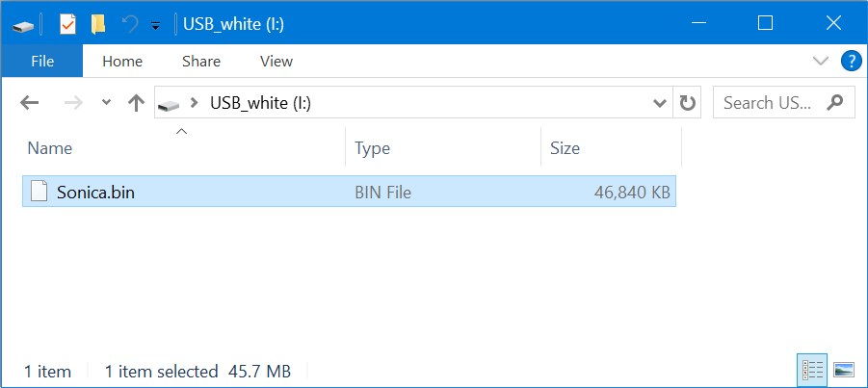Open the File menu tab
868x388 pixels.
[x=42, y=61]
